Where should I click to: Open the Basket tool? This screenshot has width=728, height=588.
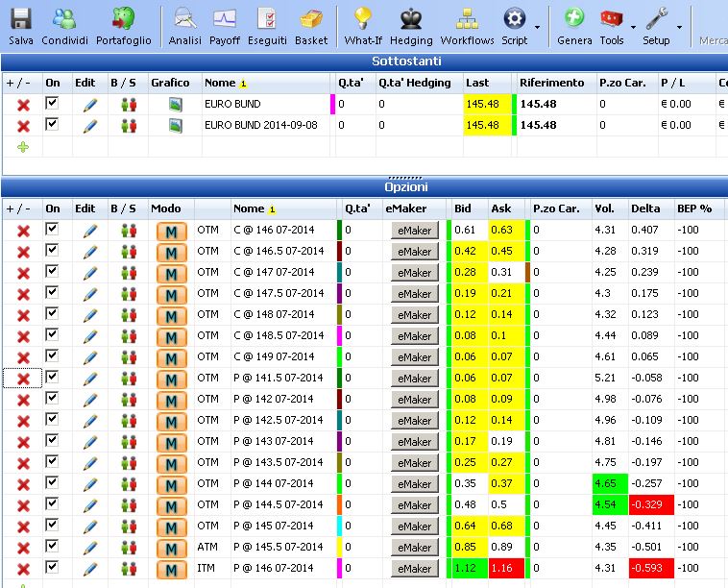coord(311,27)
